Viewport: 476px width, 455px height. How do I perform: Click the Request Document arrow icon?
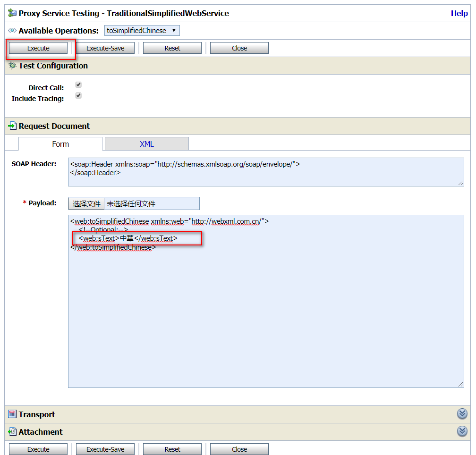click(x=12, y=126)
